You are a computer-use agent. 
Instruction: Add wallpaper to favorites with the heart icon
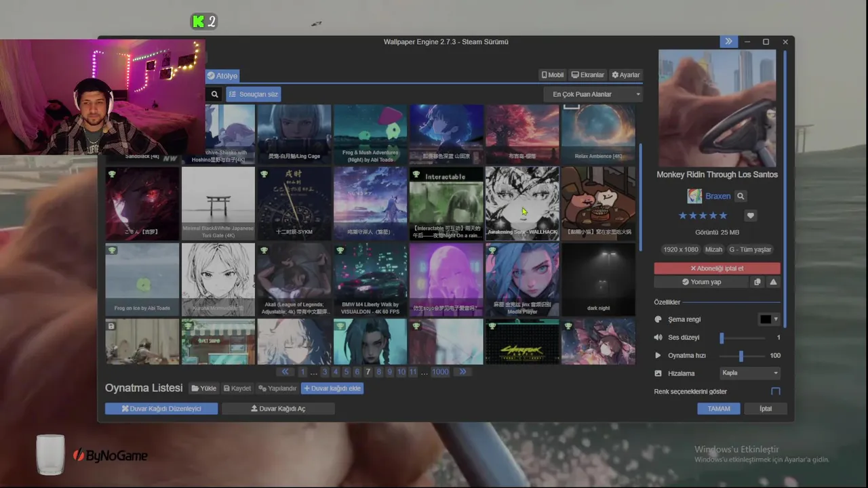pyautogui.click(x=750, y=216)
